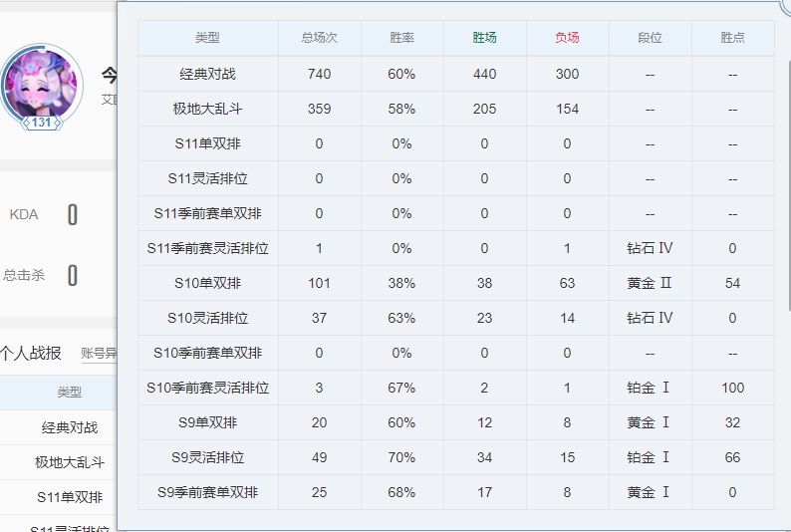This screenshot has width=791, height=532.
Task: Click the 总击杀 stat label
Action: 24,275
